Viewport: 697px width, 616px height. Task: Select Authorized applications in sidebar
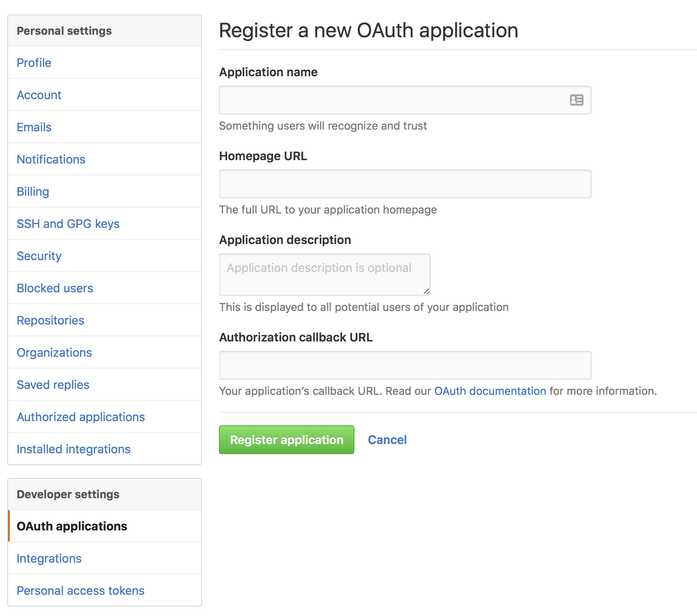80,417
